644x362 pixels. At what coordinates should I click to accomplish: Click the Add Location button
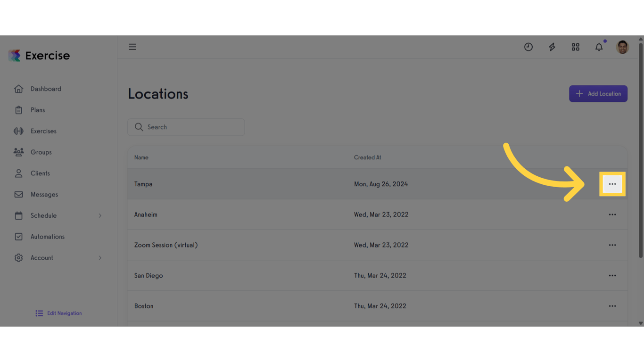pyautogui.click(x=598, y=94)
